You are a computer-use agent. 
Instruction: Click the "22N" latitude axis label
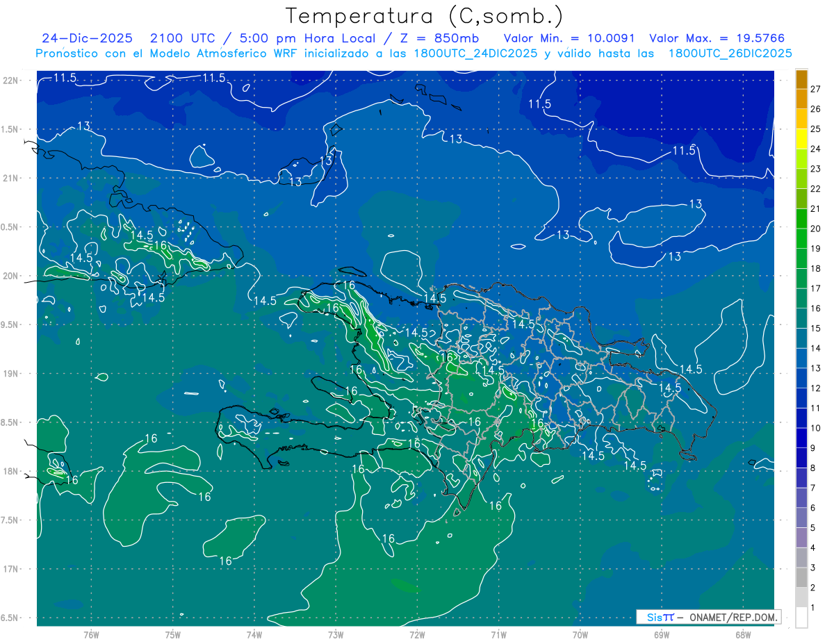click(10, 81)
